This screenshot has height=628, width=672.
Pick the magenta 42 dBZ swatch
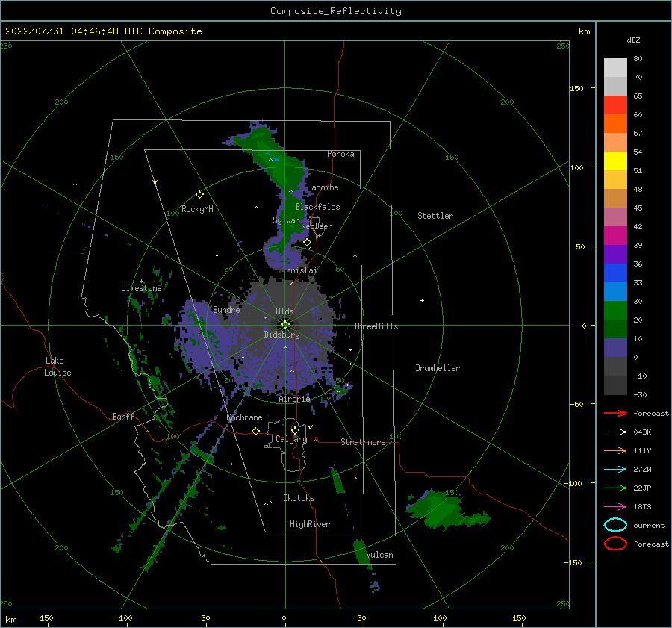tap(615, 235)
